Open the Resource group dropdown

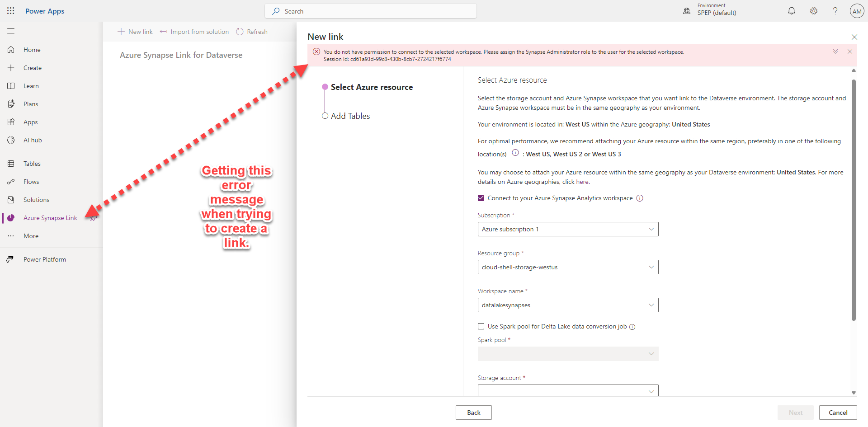tap(568, 267)
